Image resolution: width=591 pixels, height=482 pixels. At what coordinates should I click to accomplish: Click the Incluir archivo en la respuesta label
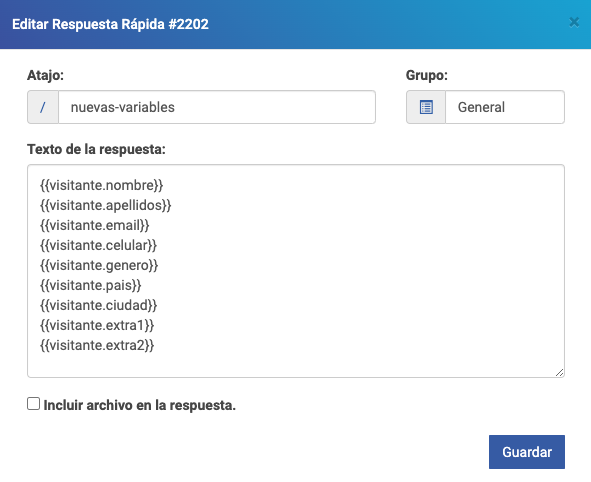pyautogui.click(x=139, y=405)
